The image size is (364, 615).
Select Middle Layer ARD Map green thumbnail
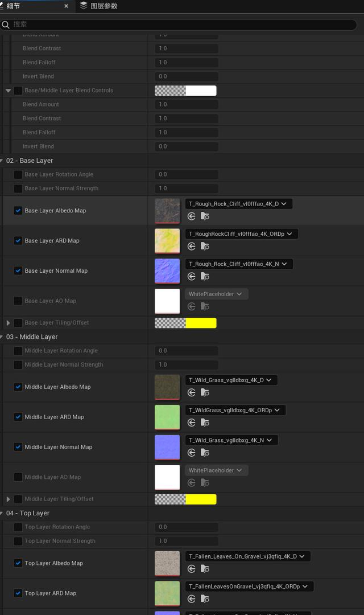pyautogui.click(x=167, y=417)
